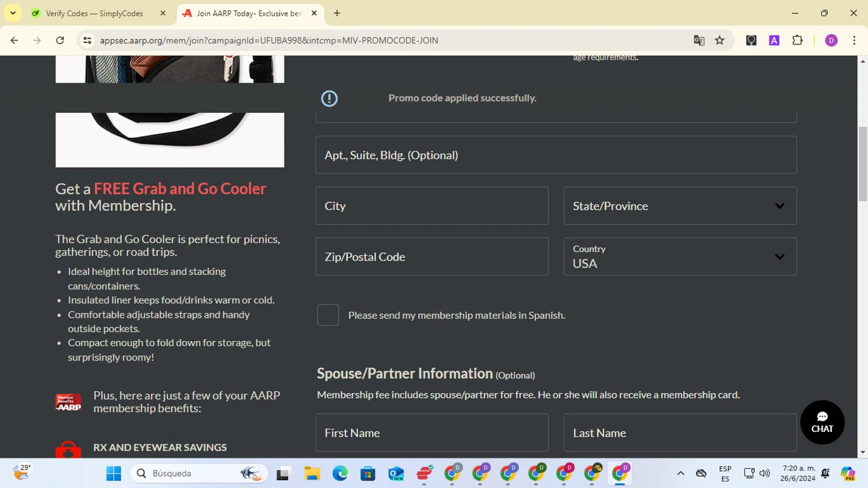The image size is (868, 488).
Task: Click the Grab and Go Cooler image
Action: coord(170,140)
